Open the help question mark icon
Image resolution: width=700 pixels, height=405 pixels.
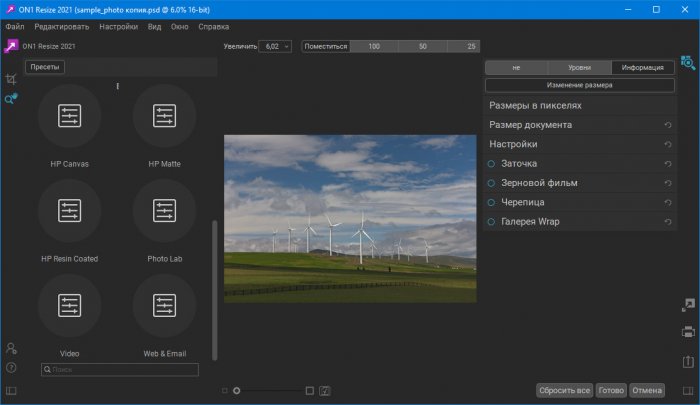[11, 367]
